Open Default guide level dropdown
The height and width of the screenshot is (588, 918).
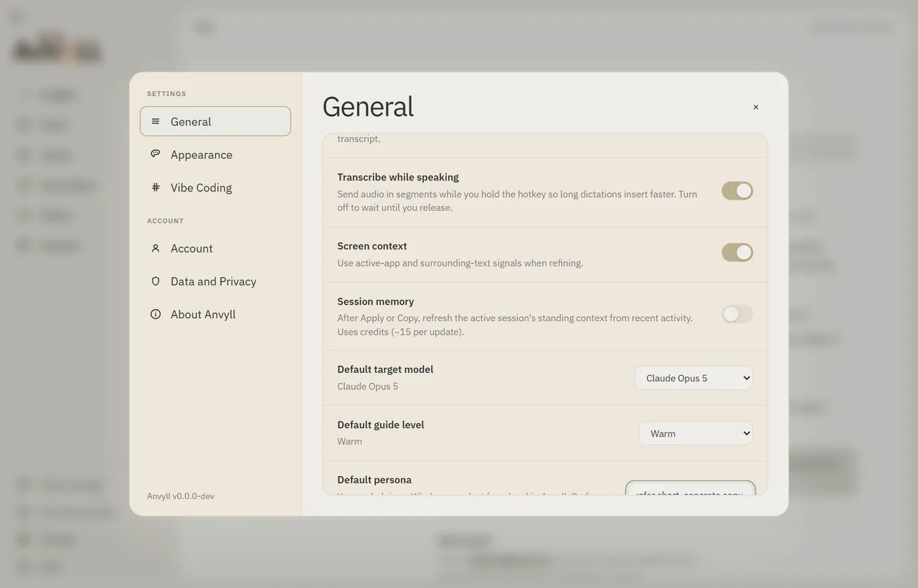696,433
